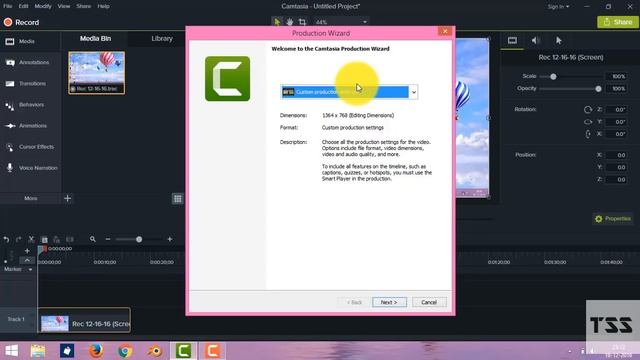Switch to the Media Bin tab
This screenshot has height=360, width=640.
click(x=96, y=39)
